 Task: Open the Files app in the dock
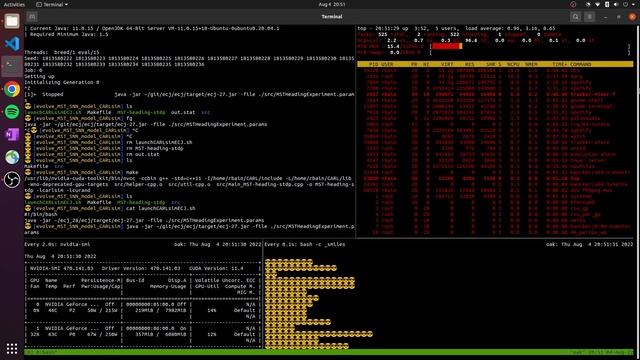(12, 21)
